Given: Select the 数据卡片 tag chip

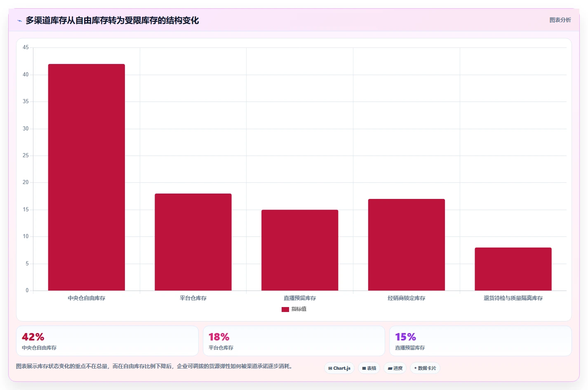Looking at the screenshot, I should pyautogui.click(x=425, y=368).
